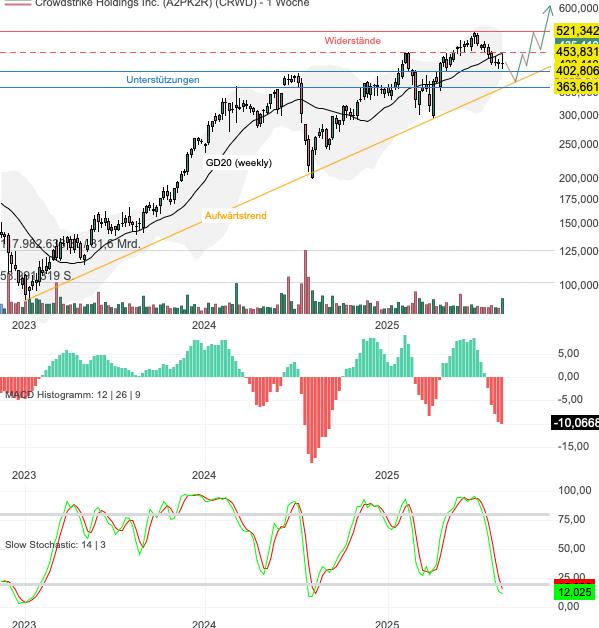Image resolution: width=599 pixels, height=628 pixels.
Task: Select the 'GD20 (weekly)' moving average label
Action: [239, 163]
